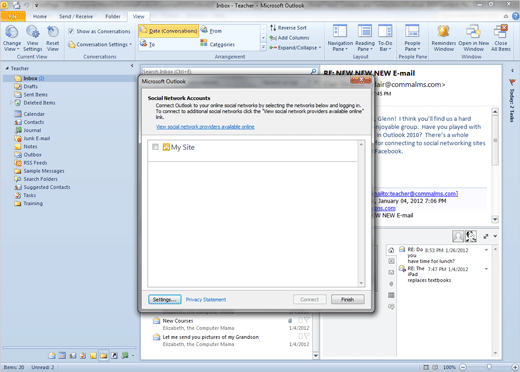
Task: Toggle Show as Conversations checkbox
Action: (x=71, y=31)
